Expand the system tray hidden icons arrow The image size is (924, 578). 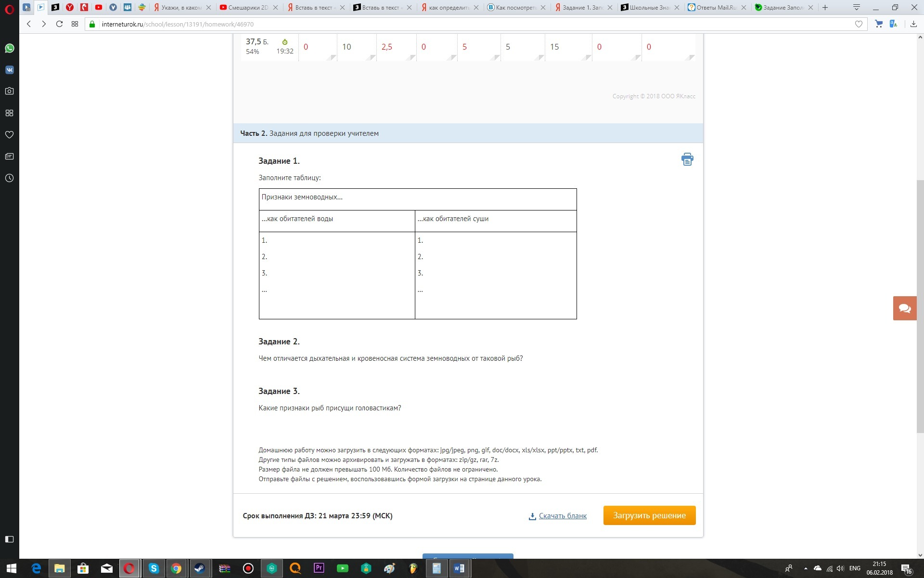[806, 568]
